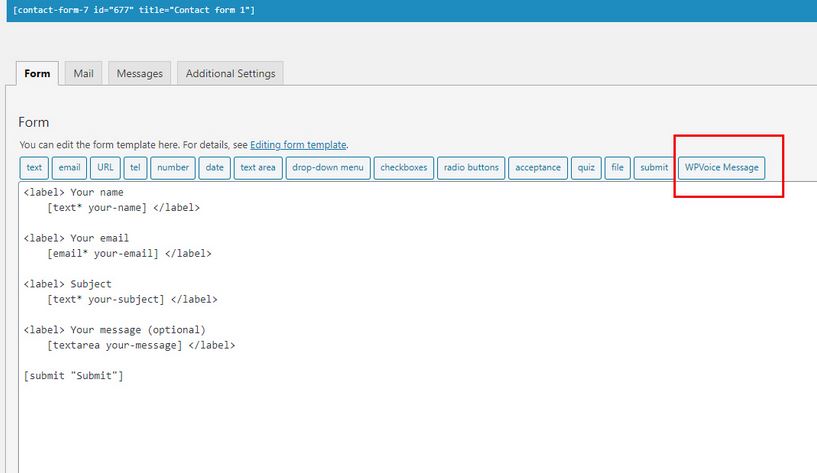This screenshot has height=473, width=817.
Task: Insert an email field tag
Action: click(x=69, y=168)
